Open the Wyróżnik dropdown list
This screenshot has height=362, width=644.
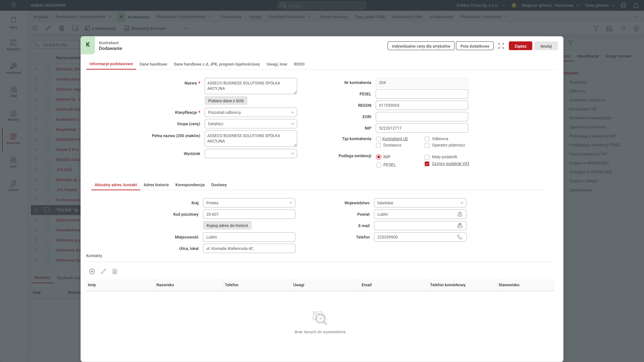[x=251, y=154]
